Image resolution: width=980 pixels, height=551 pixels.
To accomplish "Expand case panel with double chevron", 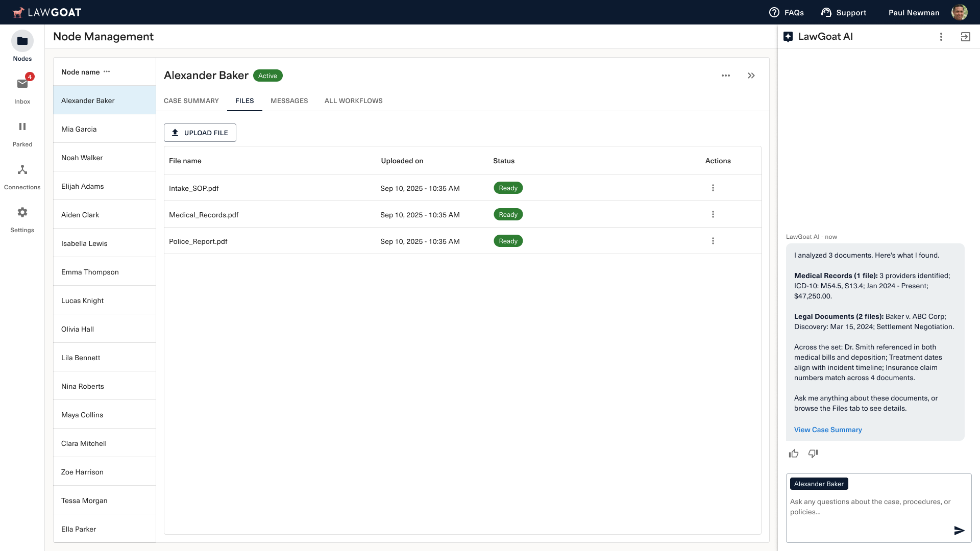I will [x=751, y=76].
